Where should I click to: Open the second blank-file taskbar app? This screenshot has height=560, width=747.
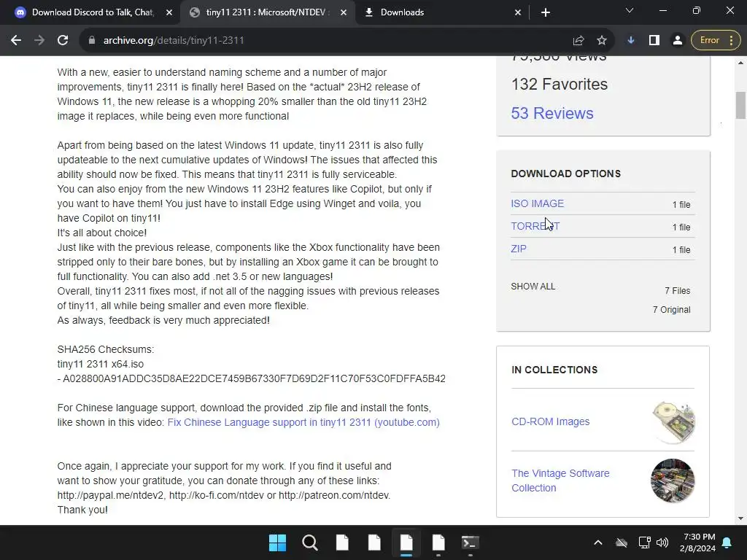[374, 542]
